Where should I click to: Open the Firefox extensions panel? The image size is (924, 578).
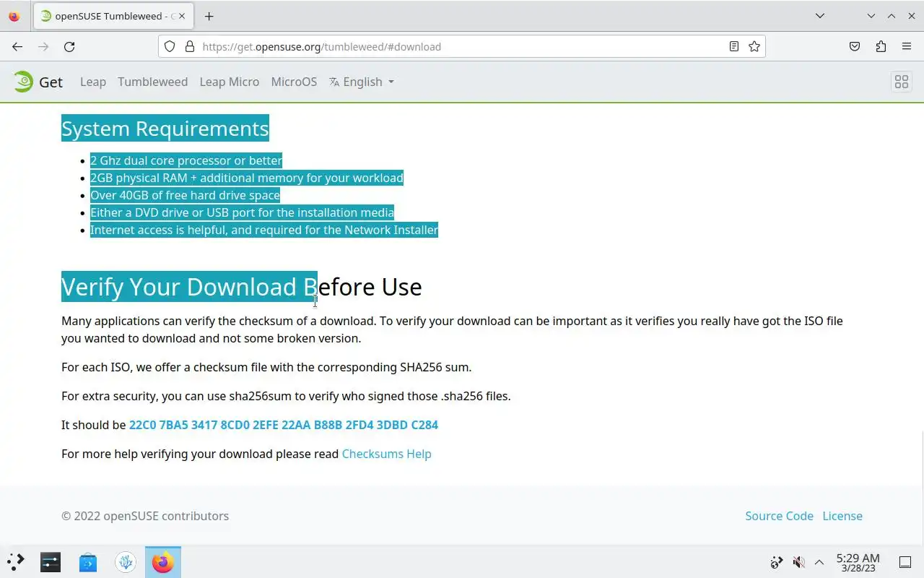[881, 46]
